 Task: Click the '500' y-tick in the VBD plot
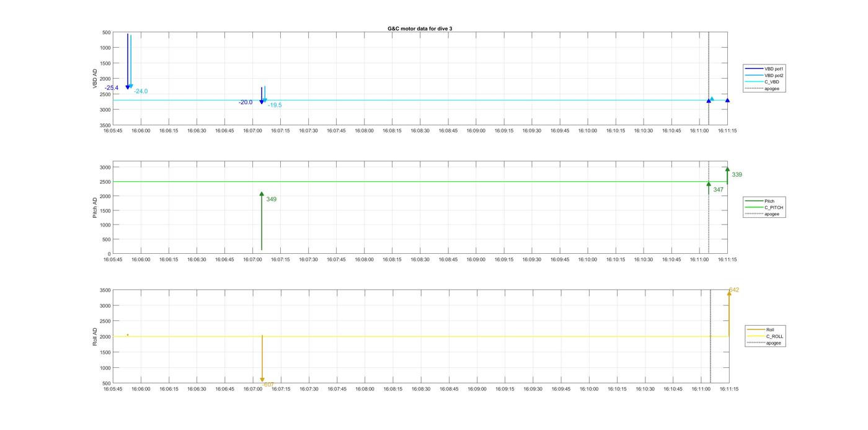[x=106, y=32]
